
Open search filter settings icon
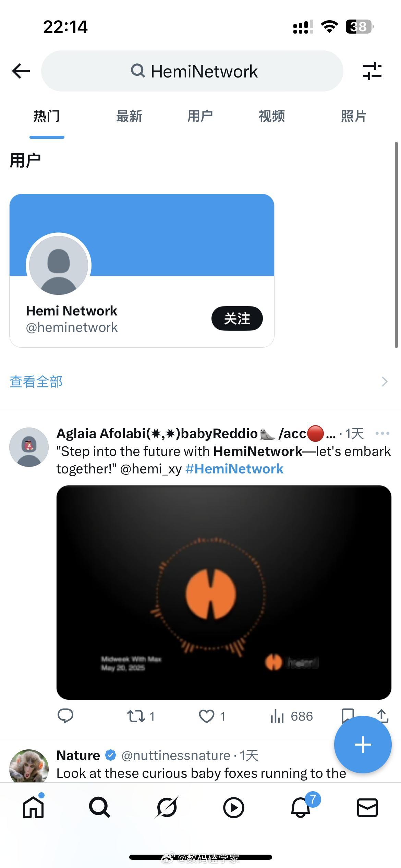372,71
